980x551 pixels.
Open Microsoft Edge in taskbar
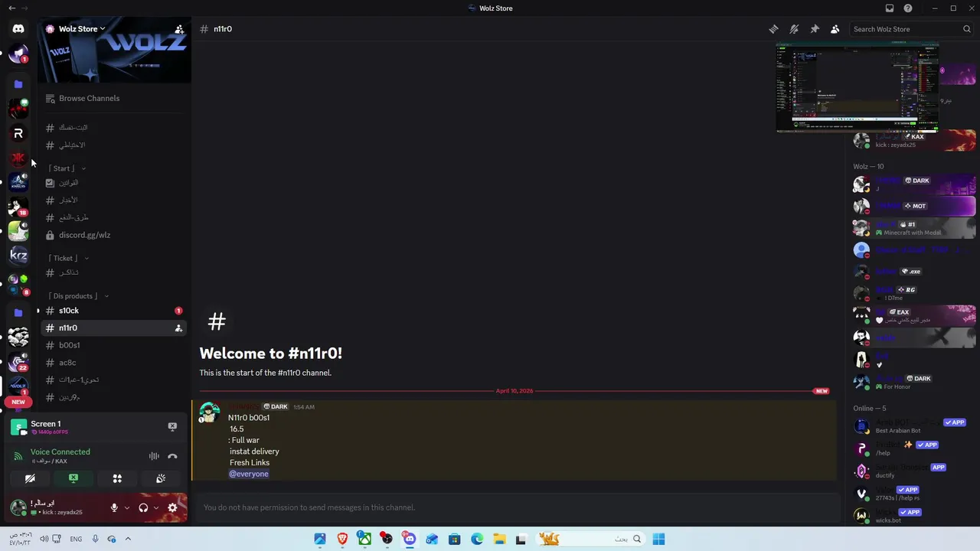click(x=477, y=539)
